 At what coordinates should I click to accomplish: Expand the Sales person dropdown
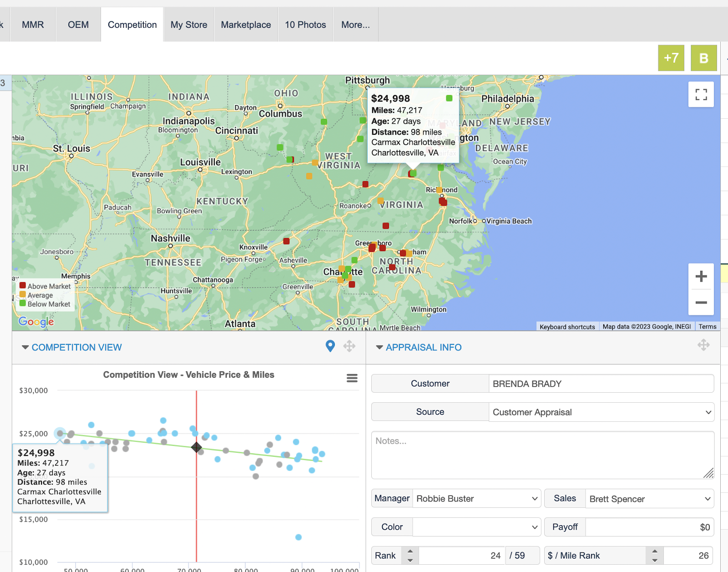tap(649, 499)
